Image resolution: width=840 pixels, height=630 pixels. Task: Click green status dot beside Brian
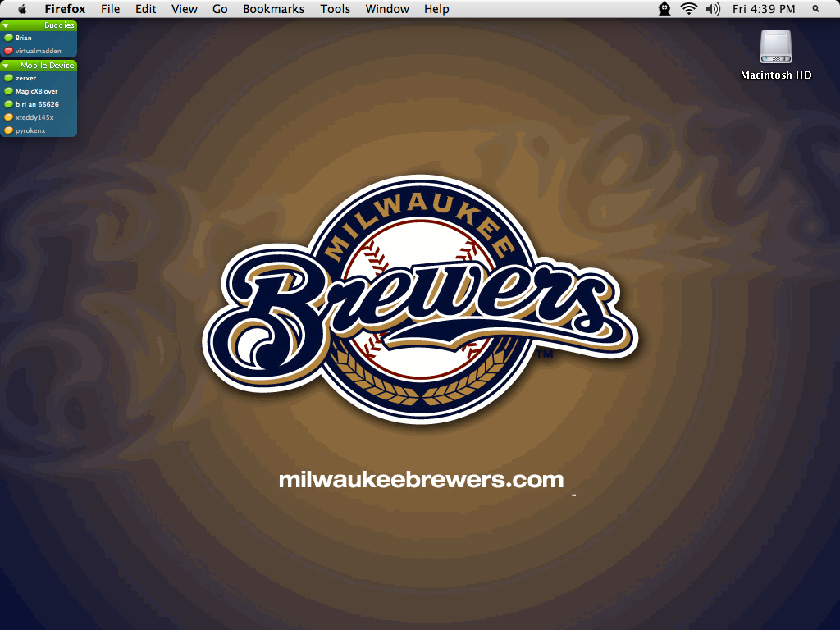coord(8,38)
